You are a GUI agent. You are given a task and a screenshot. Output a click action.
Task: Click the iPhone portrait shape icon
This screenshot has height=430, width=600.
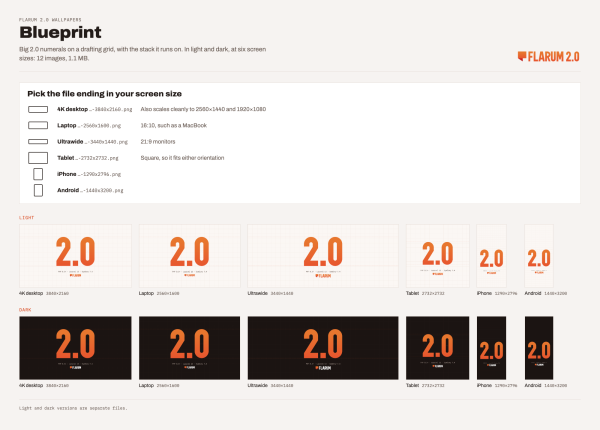click(38, 174)
